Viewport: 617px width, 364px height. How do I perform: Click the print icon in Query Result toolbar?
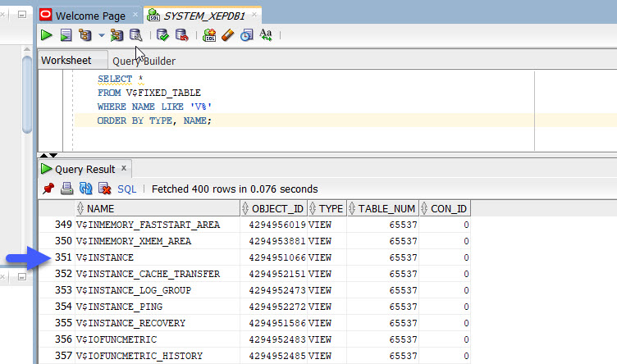[x=67, y=189]
